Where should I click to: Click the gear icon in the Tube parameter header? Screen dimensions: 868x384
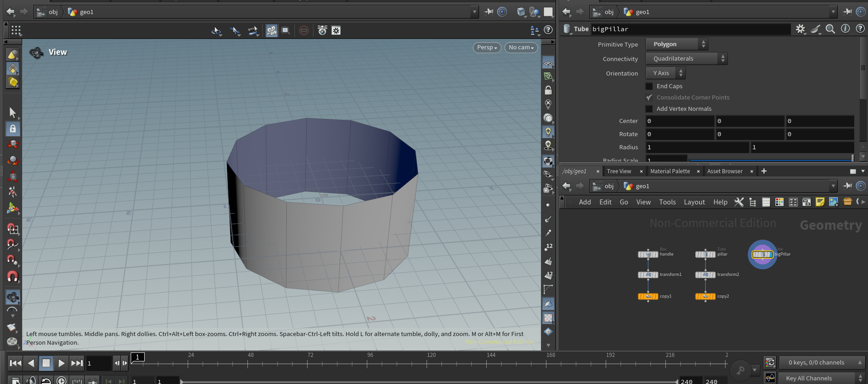pos(800,29)
